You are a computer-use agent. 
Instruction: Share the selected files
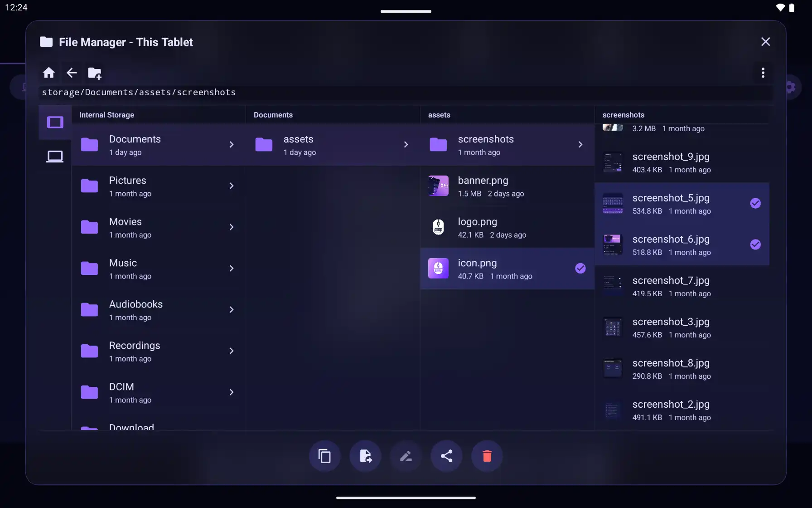point(446,456)
